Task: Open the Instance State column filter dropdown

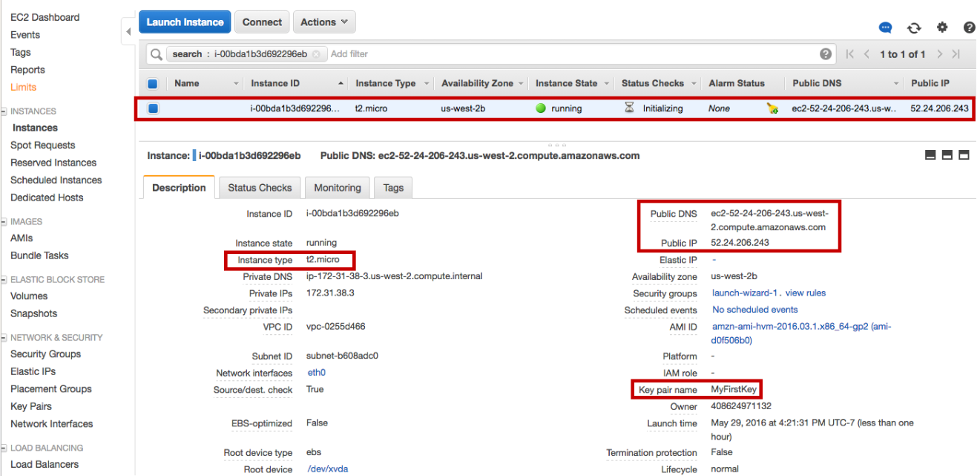Action: tap(607, 84)
